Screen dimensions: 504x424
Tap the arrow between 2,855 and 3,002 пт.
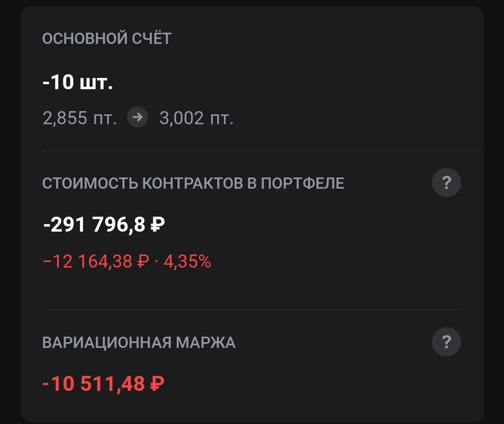[x=138, y=117]
